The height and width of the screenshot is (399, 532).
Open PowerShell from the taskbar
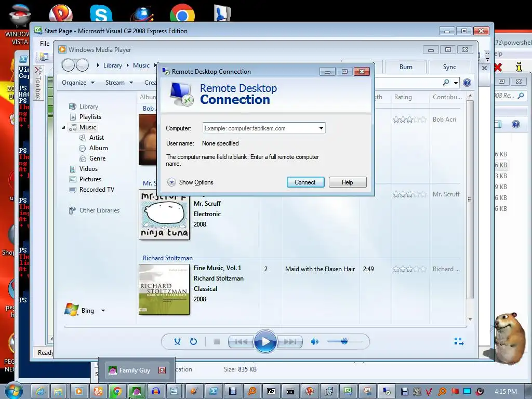214,392
